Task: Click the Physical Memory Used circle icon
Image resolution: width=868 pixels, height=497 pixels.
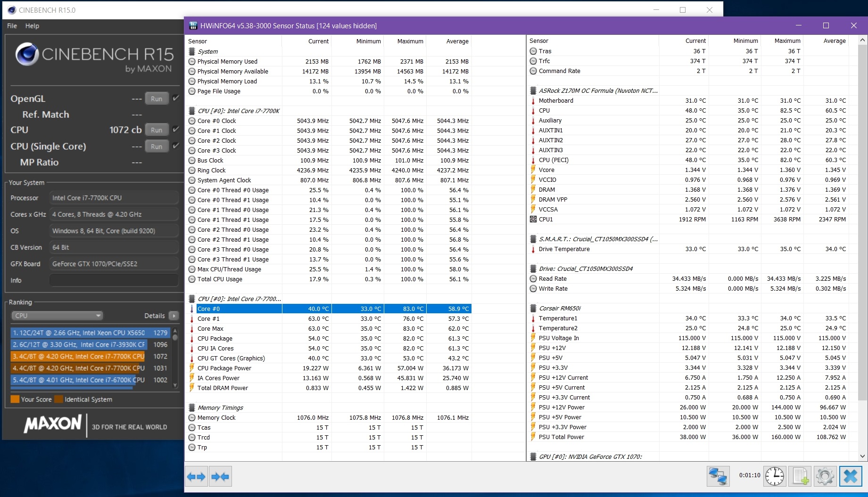Action: pos(192,61)
